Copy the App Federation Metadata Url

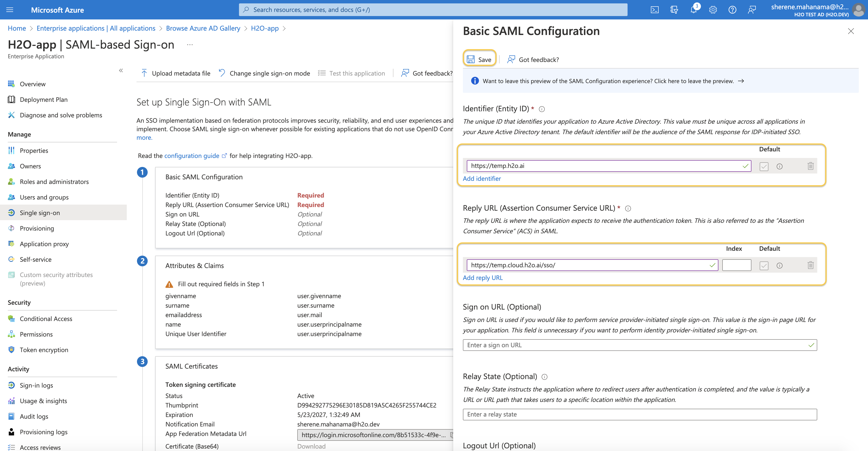pyautogui.click(x=451, y=435)
